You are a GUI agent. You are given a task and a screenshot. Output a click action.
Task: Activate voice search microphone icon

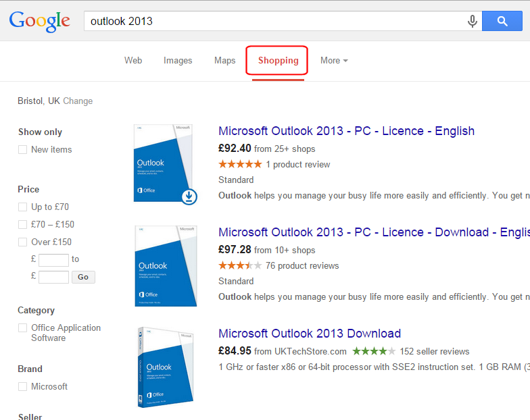tap(472, 21)
